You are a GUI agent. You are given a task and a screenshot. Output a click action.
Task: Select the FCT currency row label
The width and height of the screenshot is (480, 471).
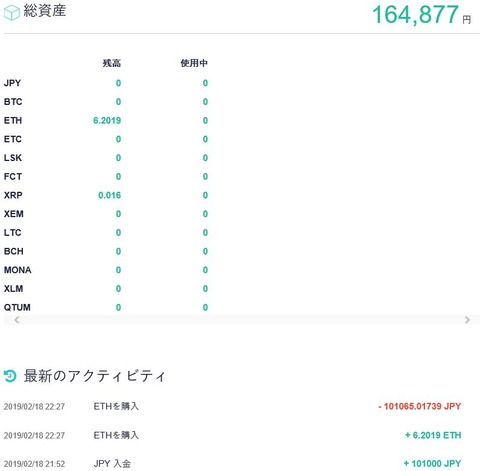click(13, 176)
